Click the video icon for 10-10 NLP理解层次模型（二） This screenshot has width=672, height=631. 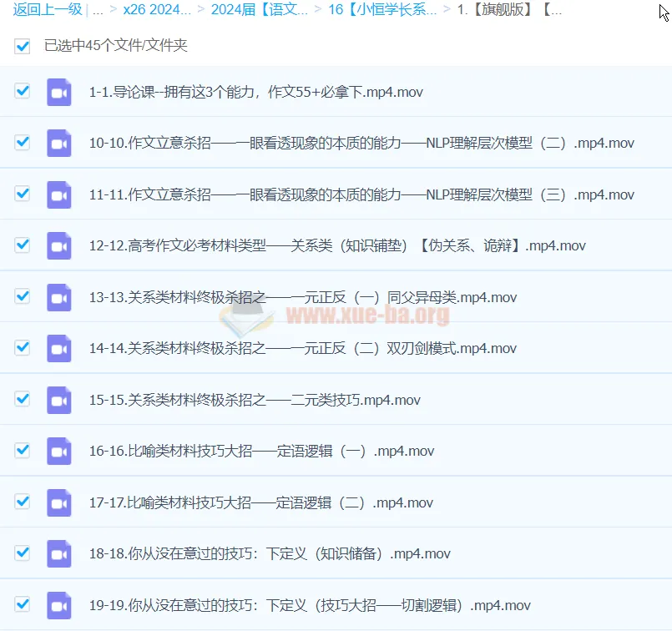coord(59,144)
